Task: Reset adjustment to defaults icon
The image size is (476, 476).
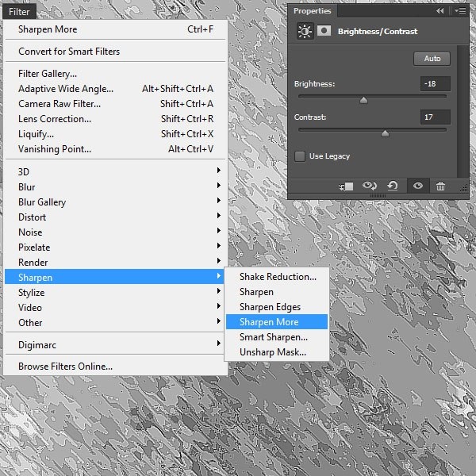Action: 393,186
